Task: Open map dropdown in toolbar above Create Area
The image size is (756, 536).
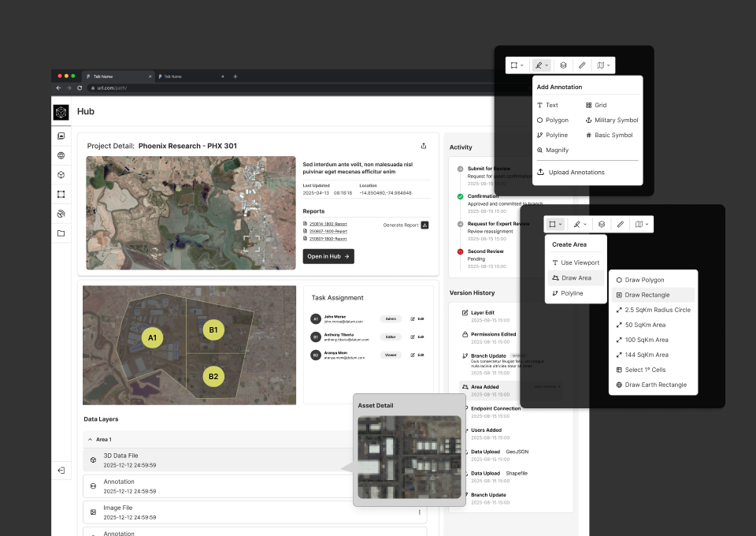Action: coord(642,225)
